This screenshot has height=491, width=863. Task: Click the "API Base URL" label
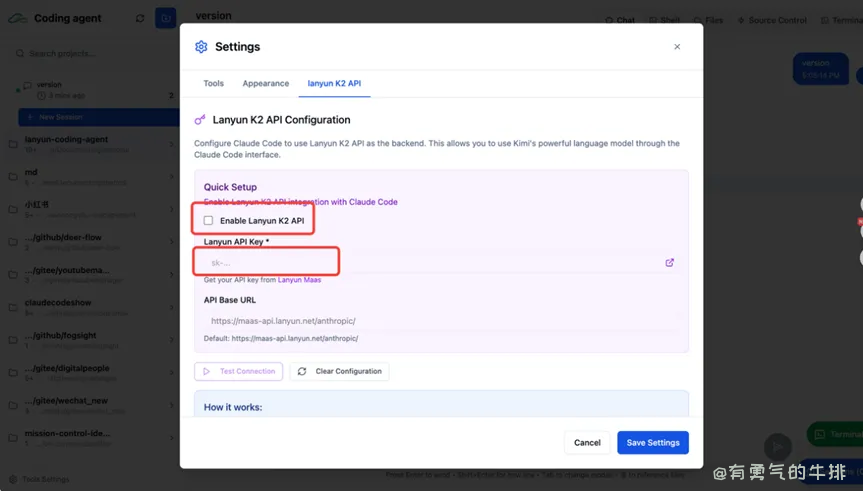(x=230, y=300)
